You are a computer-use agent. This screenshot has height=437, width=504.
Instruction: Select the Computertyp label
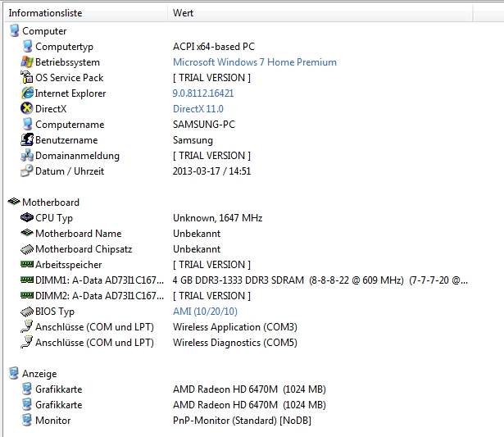coord(64,47)
